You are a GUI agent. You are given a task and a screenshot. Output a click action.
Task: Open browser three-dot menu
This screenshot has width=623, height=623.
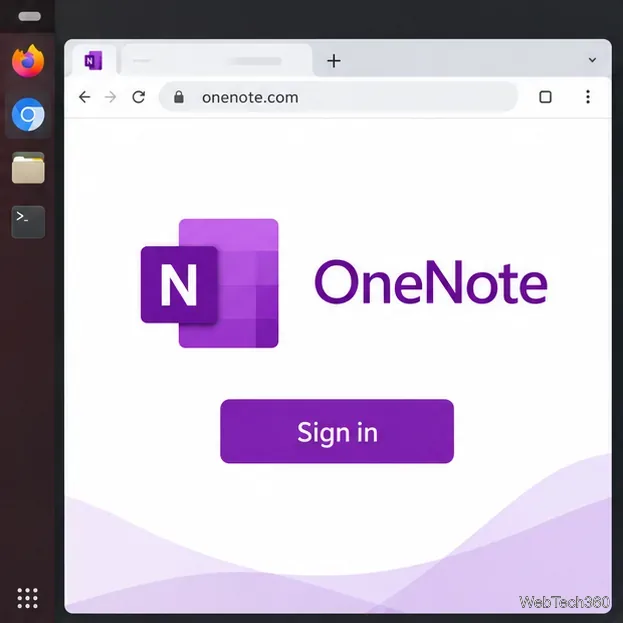[x=588, y=97]
